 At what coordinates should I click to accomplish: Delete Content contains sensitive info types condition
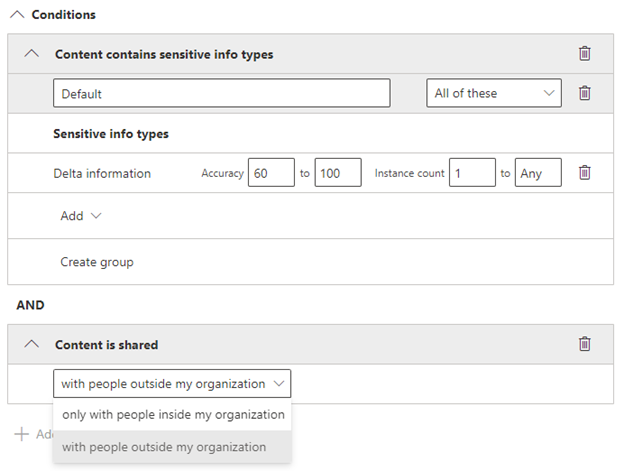pyautogui.click(x=585, y=54)
